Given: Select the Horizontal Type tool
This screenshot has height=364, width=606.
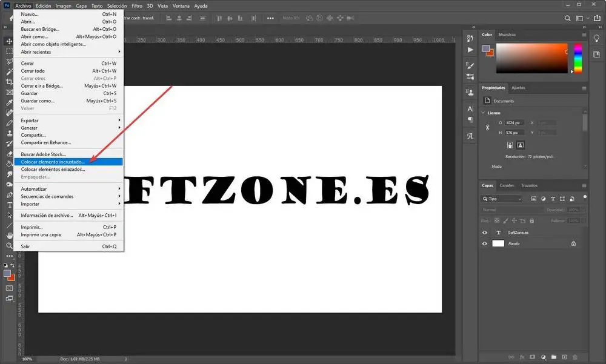Looking at the screenshot, I should tap(9, 205).
